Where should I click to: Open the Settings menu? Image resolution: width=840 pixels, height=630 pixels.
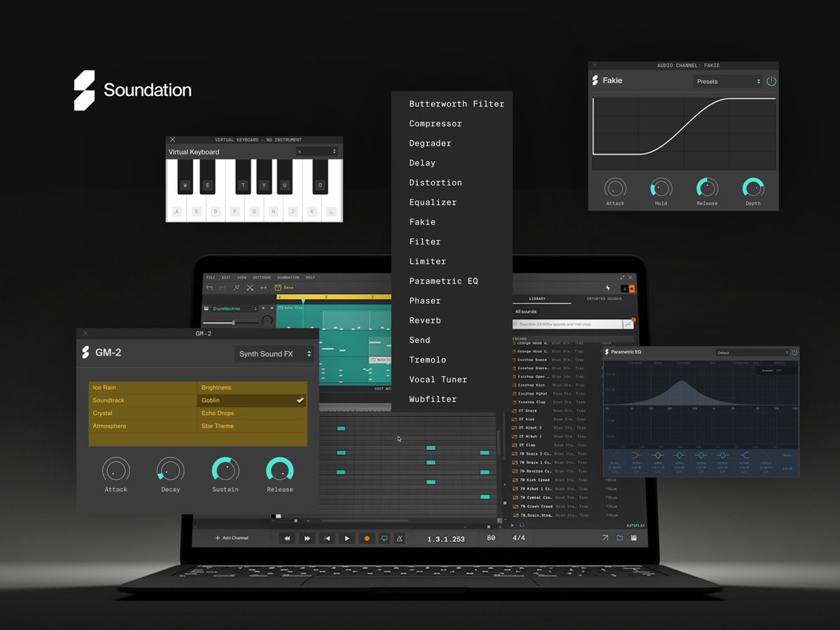pyautogui.click(x=261, y=277)
